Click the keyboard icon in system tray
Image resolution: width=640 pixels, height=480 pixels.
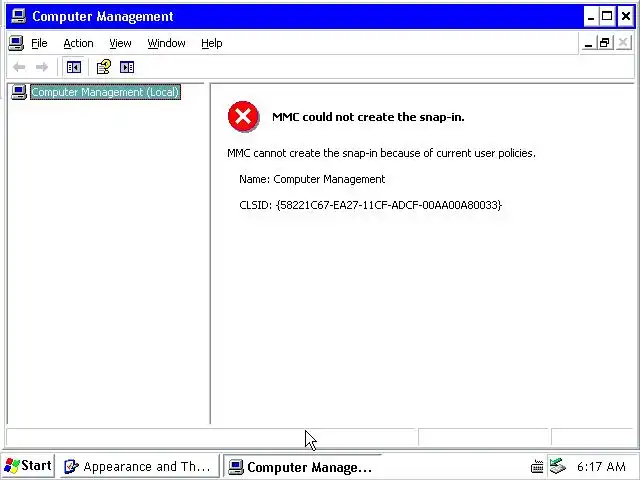537,466
